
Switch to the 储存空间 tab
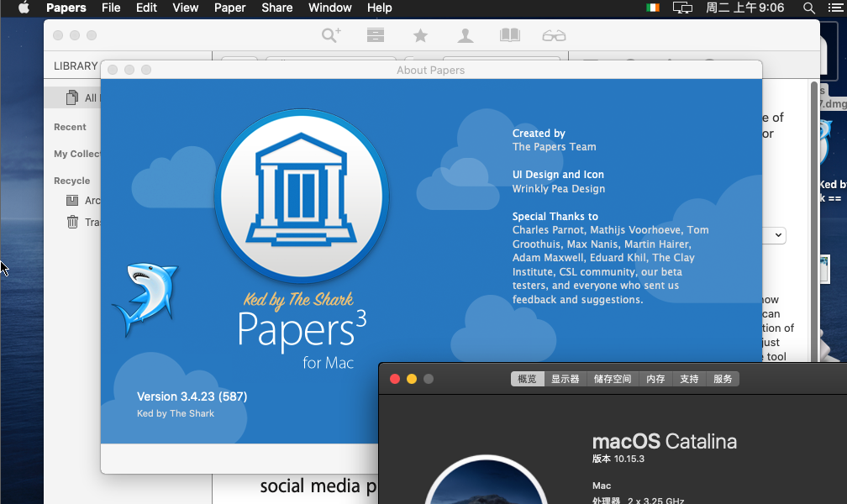point(613,379)
